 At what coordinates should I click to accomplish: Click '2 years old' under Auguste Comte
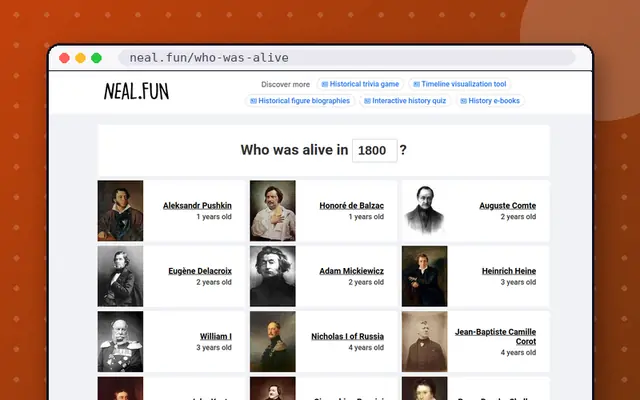(518, 217)
